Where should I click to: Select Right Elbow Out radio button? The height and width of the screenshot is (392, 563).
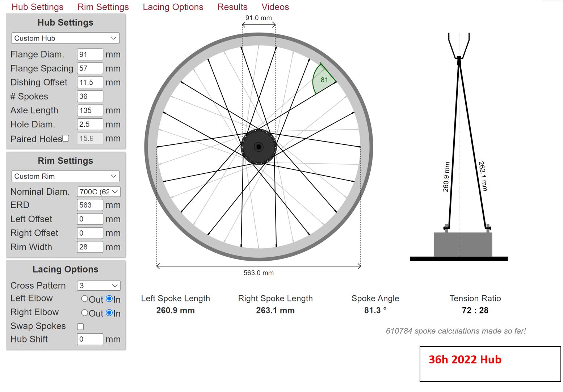85,313
